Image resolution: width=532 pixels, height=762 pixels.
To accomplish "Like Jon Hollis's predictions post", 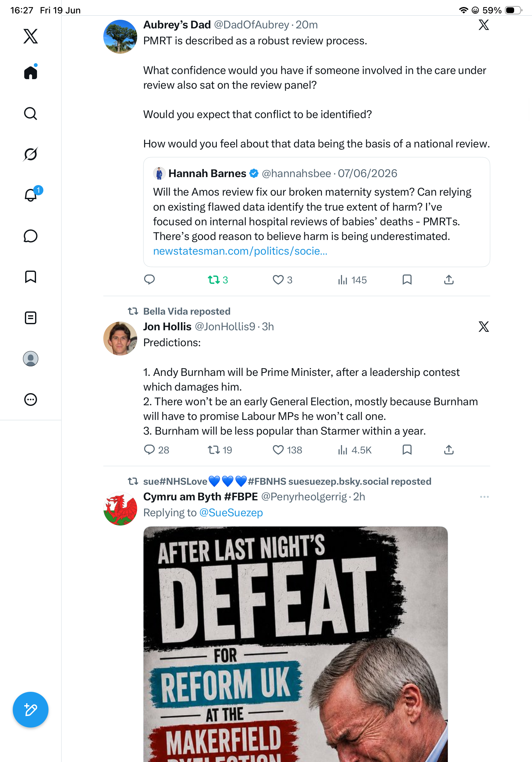I will (287, 450).
